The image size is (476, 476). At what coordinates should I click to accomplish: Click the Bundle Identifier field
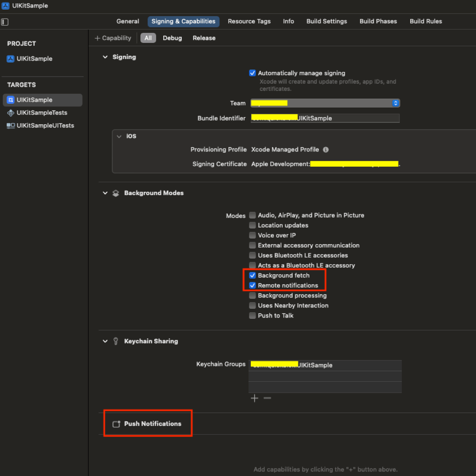tap(325, 119)
